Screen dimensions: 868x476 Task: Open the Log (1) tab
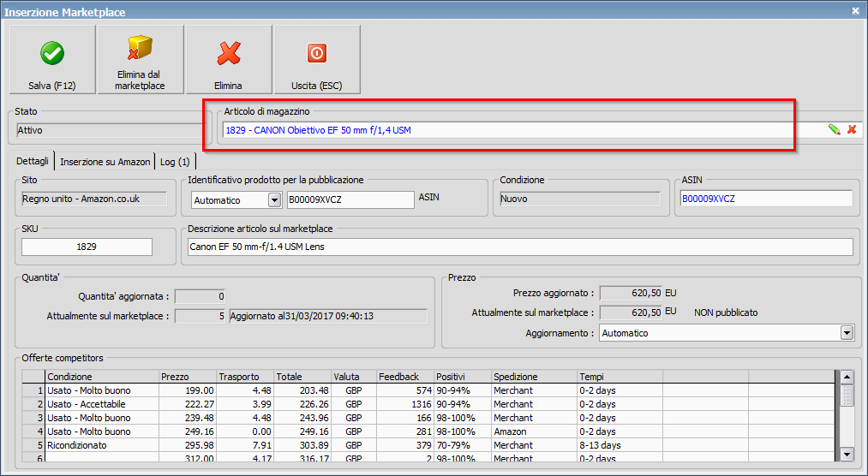(x=177, y=161)
